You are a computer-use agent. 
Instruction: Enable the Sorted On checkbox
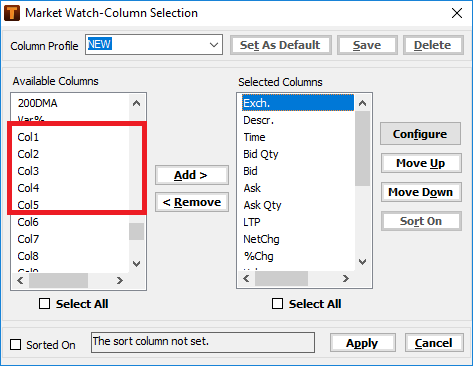[15, 345]
